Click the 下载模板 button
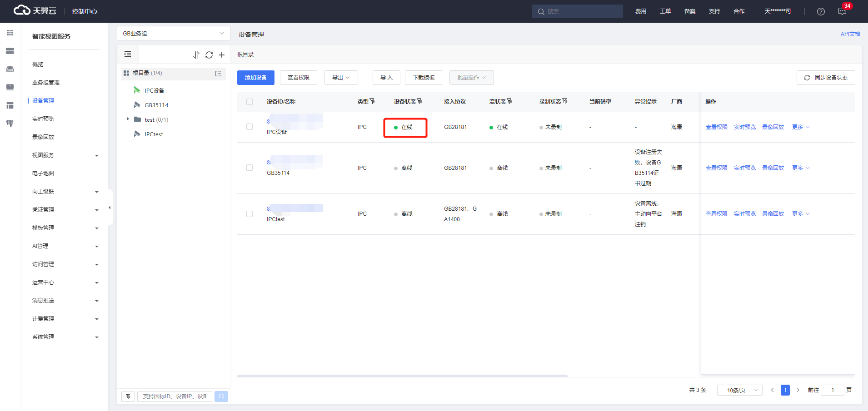This screenshot has height=411, width=868. tap(424, 78)
